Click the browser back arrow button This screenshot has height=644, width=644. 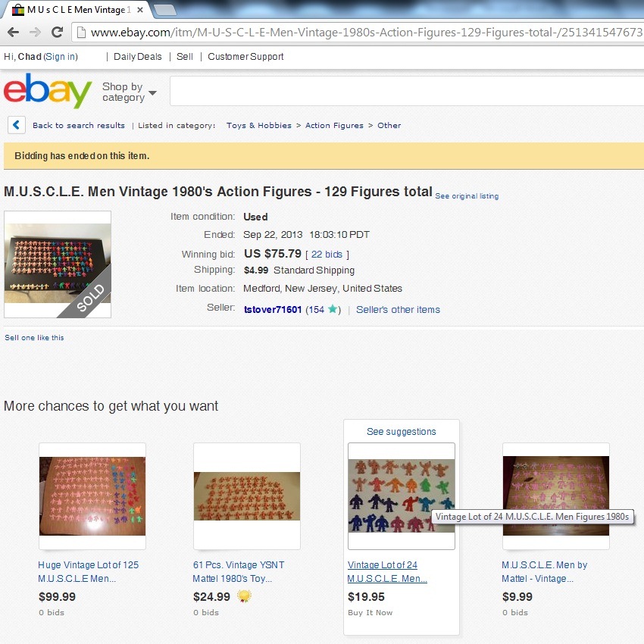13,32
